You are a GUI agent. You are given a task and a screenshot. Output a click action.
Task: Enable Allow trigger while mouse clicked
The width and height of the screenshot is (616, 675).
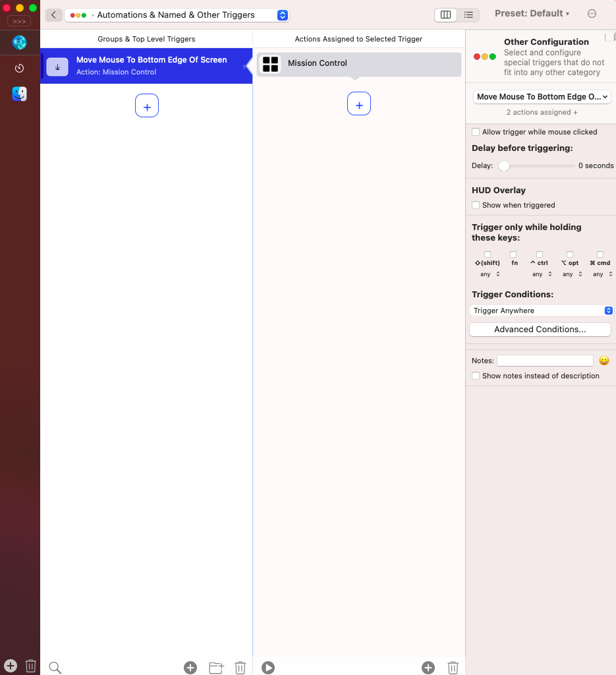pos(476,132)
